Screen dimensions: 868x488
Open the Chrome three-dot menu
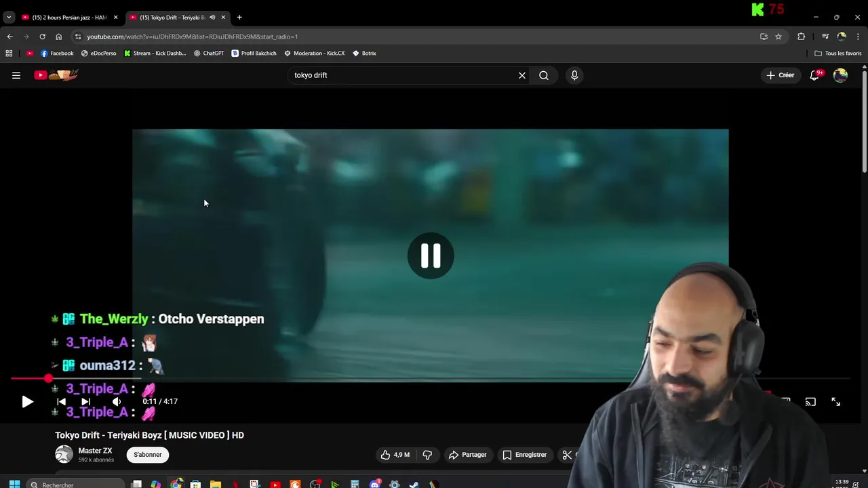point(858,37)
